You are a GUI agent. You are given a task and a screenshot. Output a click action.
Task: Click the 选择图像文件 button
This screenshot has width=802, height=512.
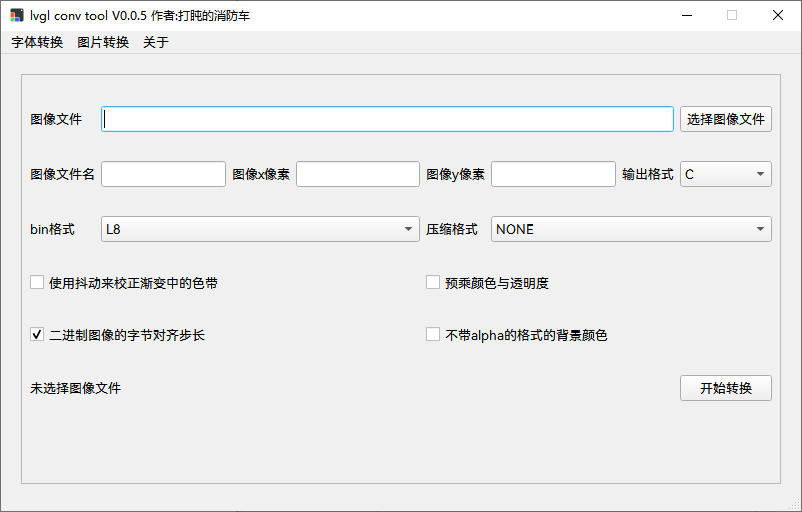coord(725,119)
